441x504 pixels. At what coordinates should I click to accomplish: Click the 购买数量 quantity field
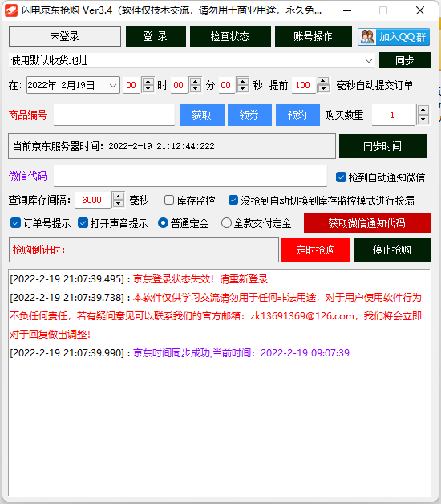[394, 115]
